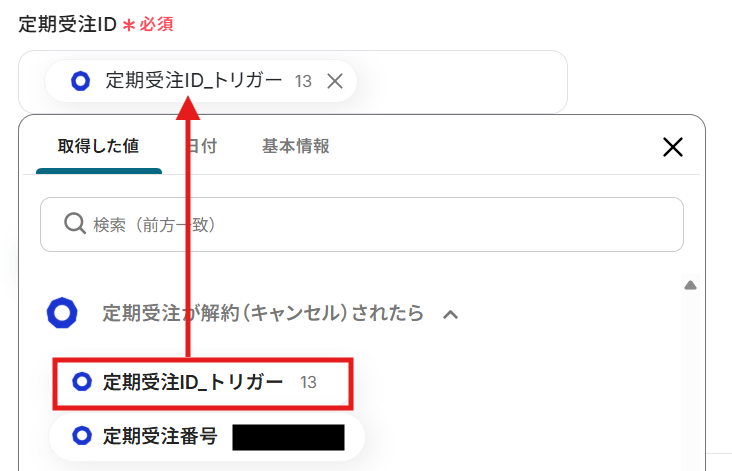The height and width of the screenshot is (471, 732).
Task: Switch to the 取得した値 tab
Action: pos(98,146)
